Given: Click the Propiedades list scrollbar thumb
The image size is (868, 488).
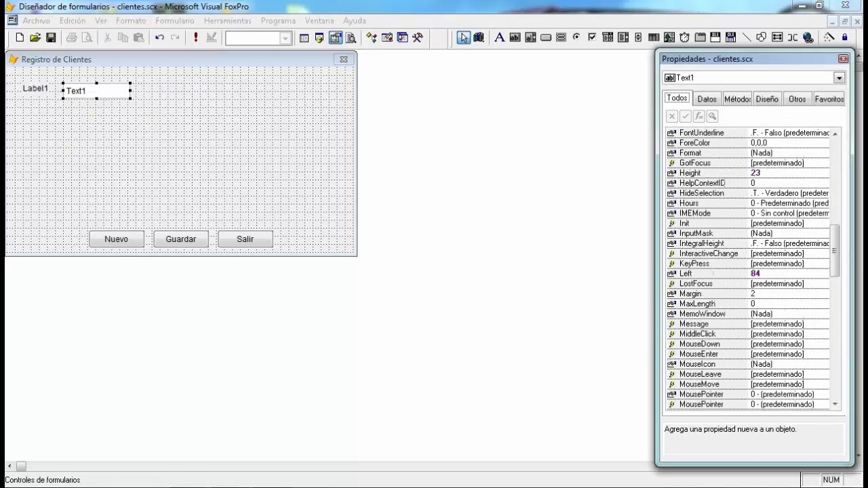Looking at the screenshot, I should click(835, 251).
